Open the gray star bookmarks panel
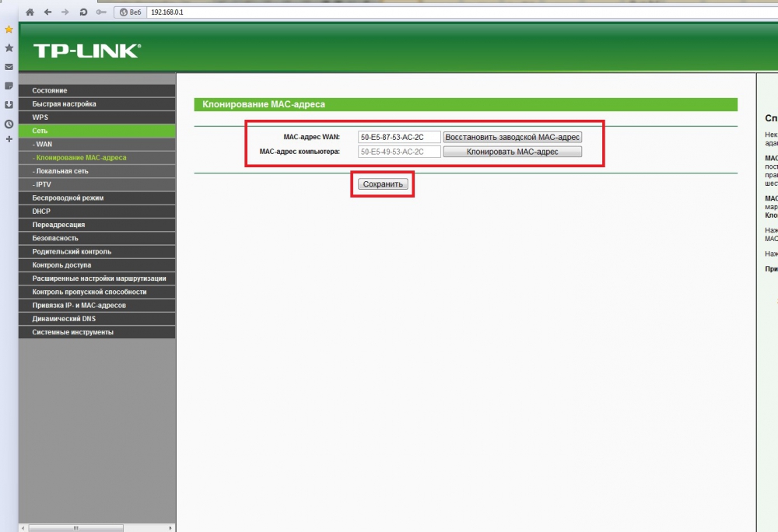The width and height of the screenshot is (778, 532). 9,48
